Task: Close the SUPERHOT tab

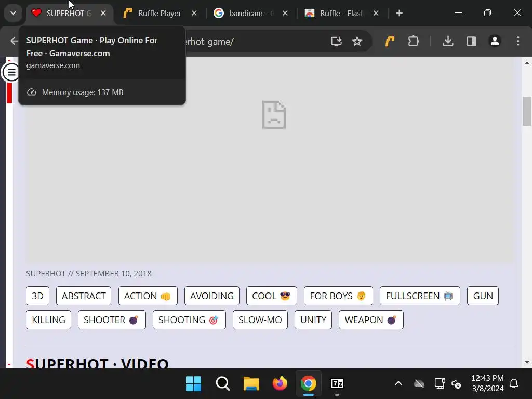Action: (103, 13)
